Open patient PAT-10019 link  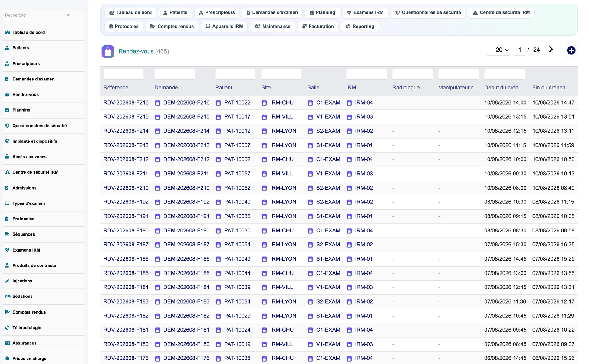[x=237, y=344]
